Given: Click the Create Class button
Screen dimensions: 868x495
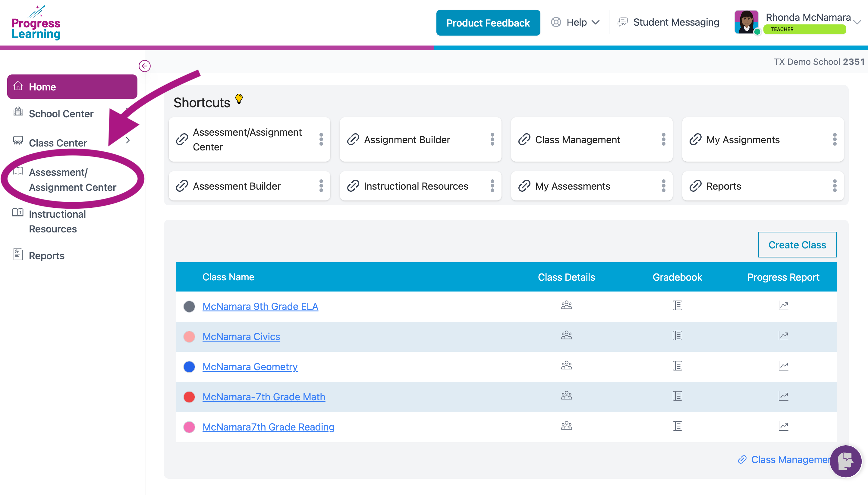Looking at the screenshot, I should [x=797, y=245].
